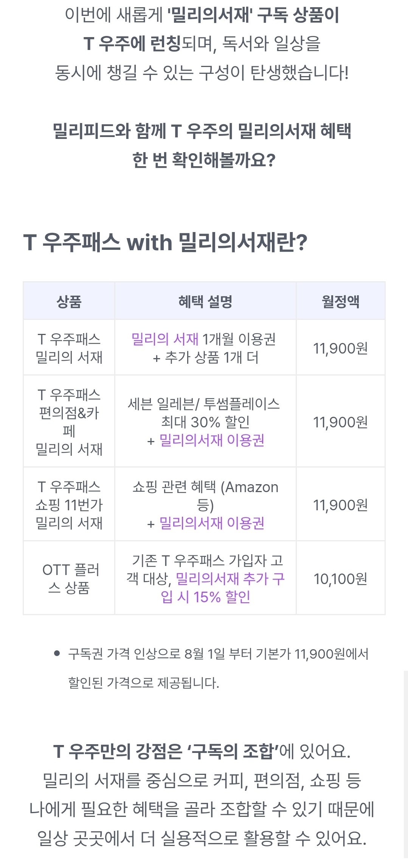Select the '상품' column header
The image size is (408, 868).
tap(69, 301)
